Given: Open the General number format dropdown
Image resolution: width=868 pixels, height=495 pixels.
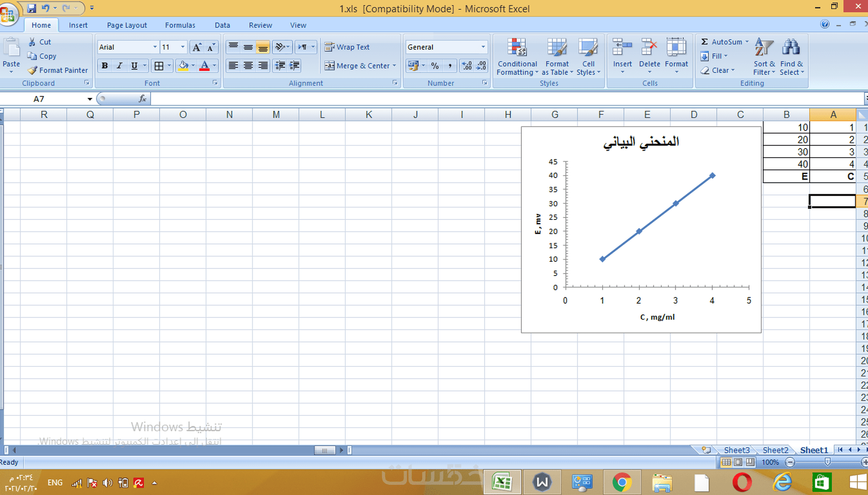Looking at the screenshot, I should tap(483, 47).
